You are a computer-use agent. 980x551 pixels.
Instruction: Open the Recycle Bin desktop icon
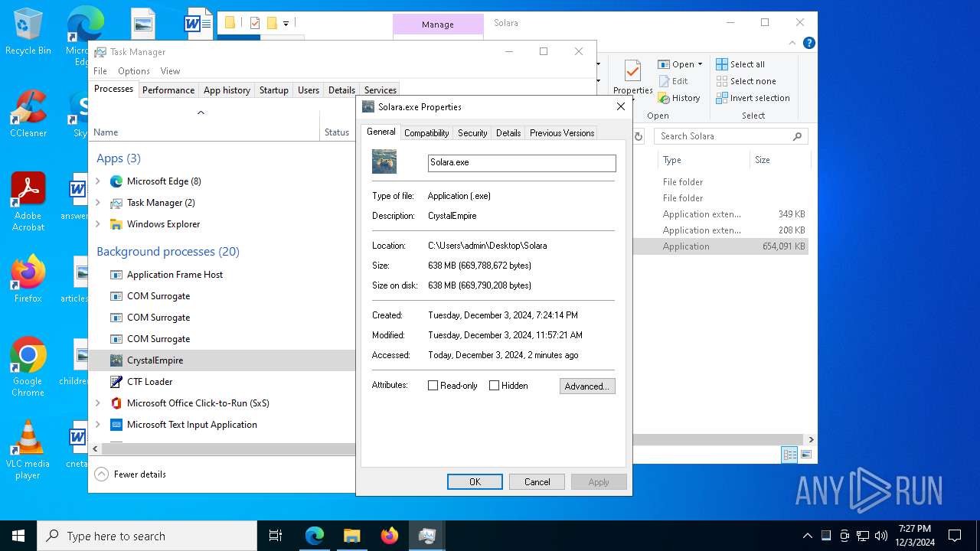28,32
